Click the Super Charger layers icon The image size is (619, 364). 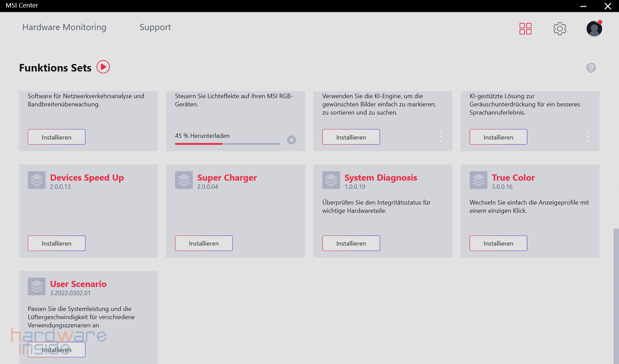click(184, 180)
